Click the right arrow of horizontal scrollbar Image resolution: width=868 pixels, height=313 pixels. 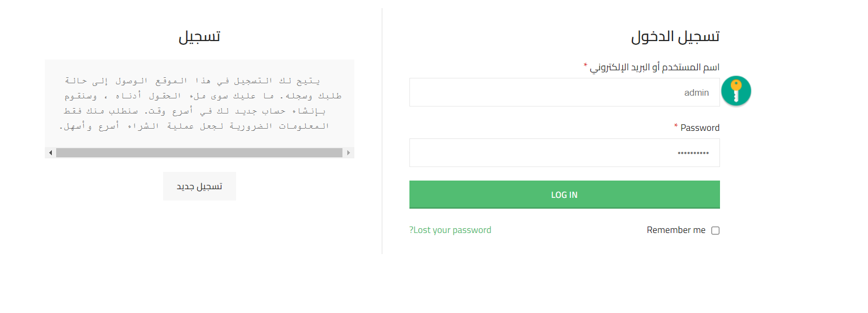point(348,153)
